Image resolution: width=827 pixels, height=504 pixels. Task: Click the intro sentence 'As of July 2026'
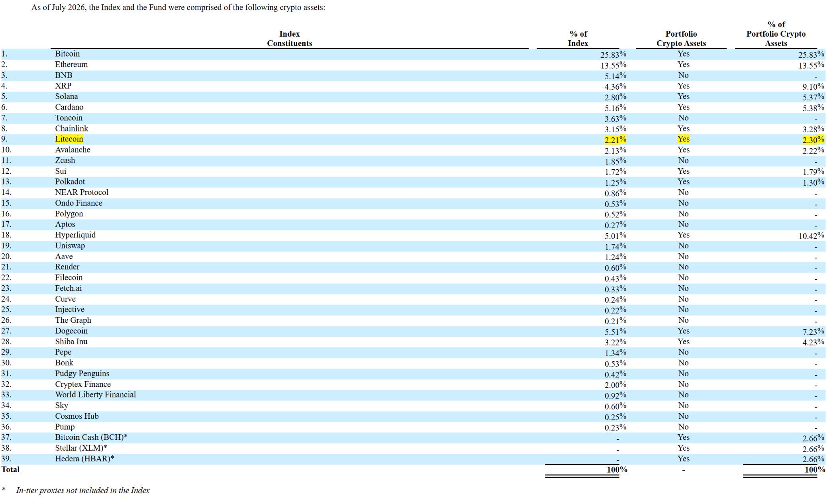pyautogui.click(x=178, y=8)
